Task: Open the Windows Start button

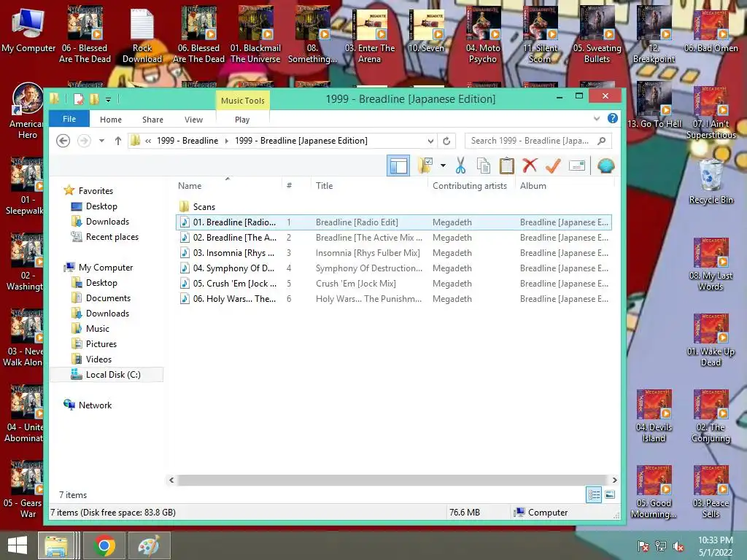Action: 18,545
